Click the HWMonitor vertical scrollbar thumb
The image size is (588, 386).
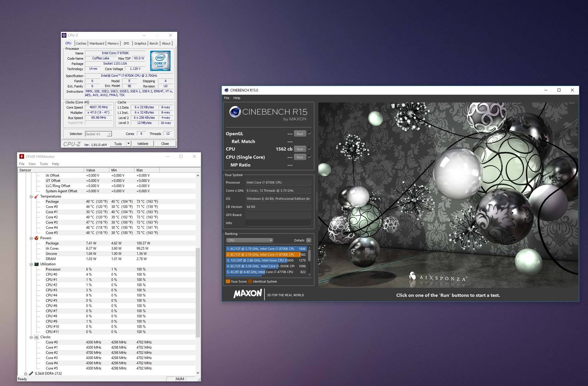click(198, 292)
